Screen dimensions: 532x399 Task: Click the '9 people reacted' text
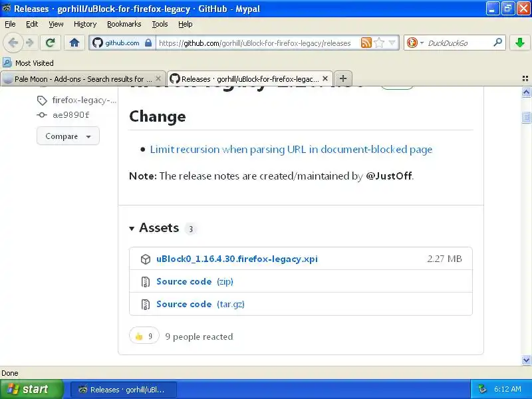pos(199,336)
